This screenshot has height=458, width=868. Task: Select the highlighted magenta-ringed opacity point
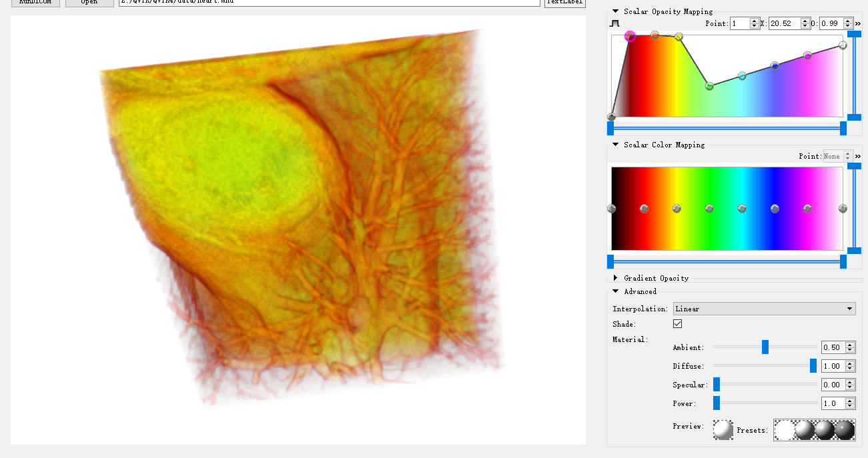630,36
